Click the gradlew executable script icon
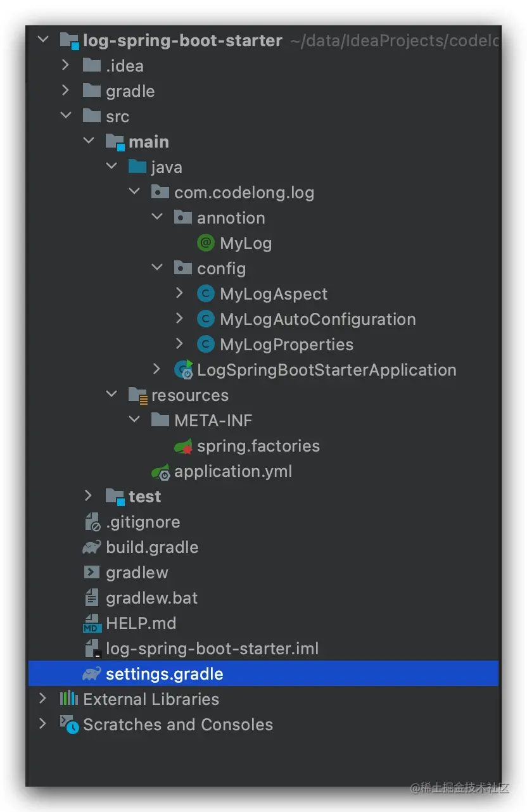The image size is (527, 812). pyautogui.click(x=91, y=572)
